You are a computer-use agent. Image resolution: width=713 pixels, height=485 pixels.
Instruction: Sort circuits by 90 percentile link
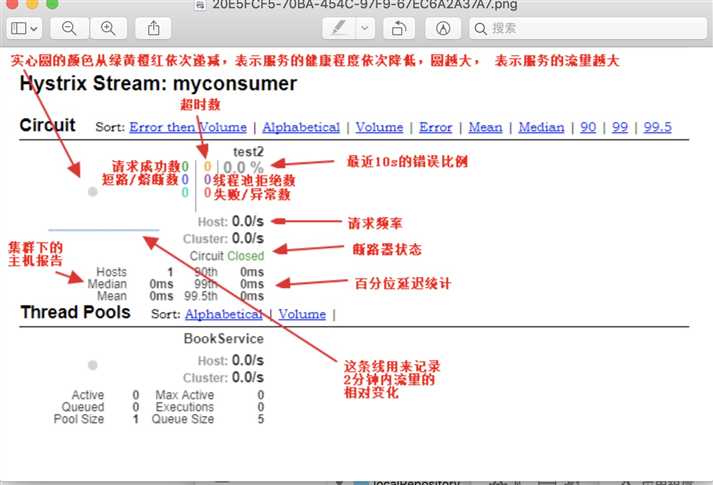point(588,127)
